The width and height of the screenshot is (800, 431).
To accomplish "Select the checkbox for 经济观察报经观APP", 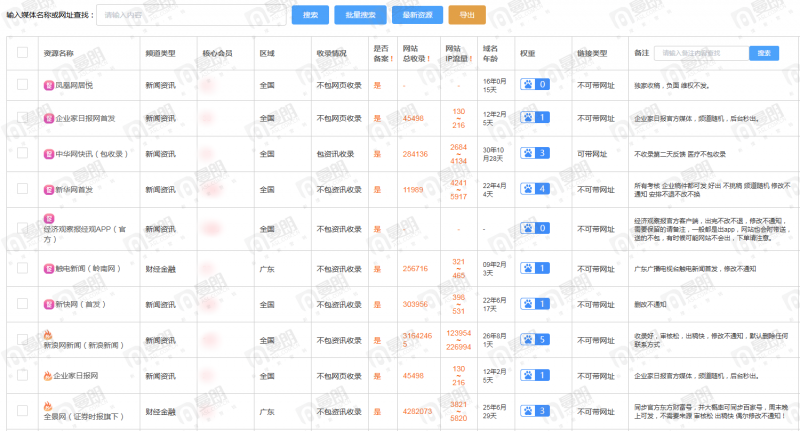I will (22, 227).
